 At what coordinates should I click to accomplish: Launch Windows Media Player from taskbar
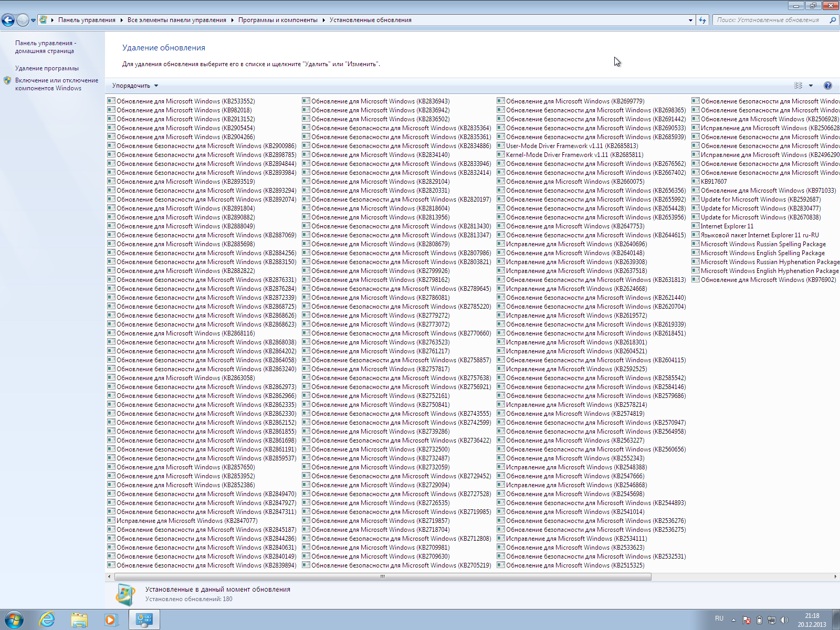click(x=111, y=619)
